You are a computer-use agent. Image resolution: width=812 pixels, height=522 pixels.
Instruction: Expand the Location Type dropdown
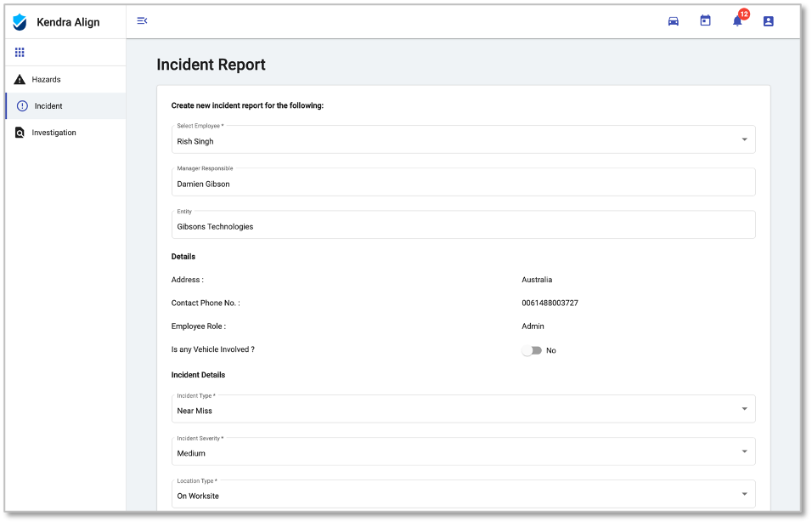747,493
